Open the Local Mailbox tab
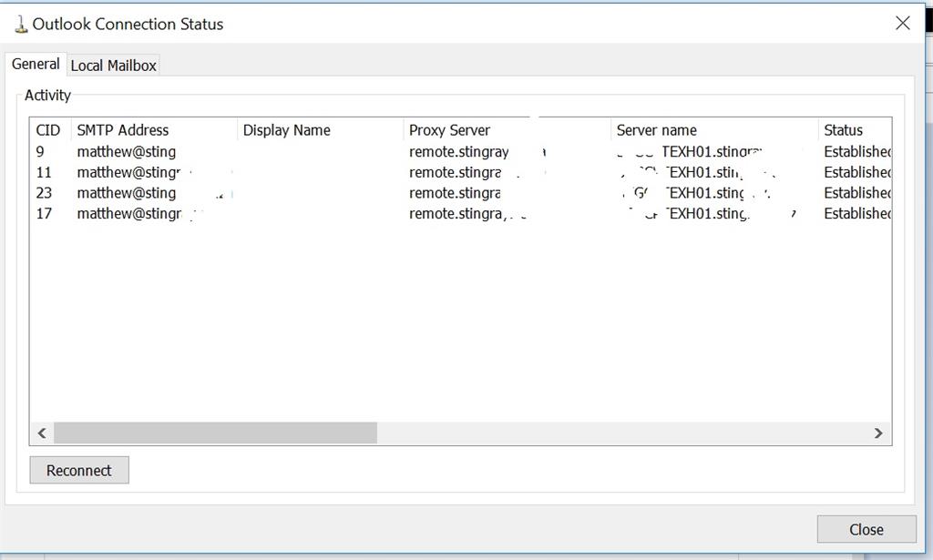Screen dimensions: 933x560 114,66
